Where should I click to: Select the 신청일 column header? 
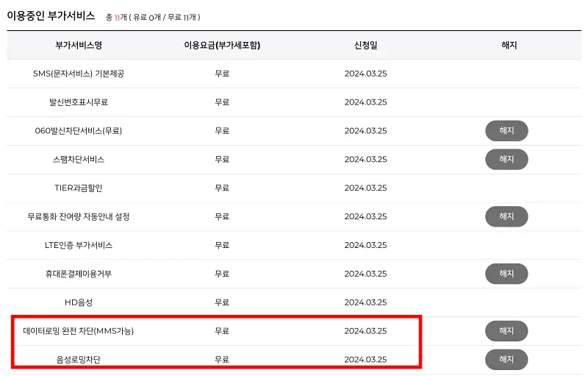365,46
